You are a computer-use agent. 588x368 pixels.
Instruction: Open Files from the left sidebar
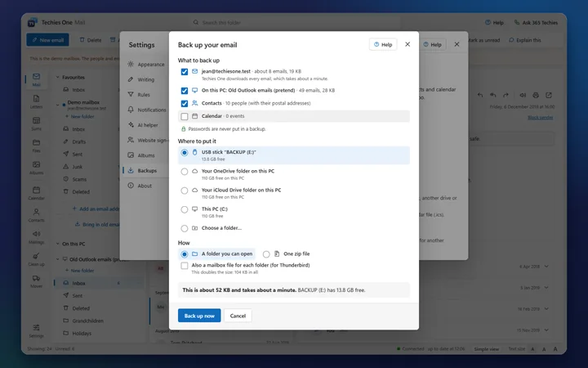click(36, 146)
